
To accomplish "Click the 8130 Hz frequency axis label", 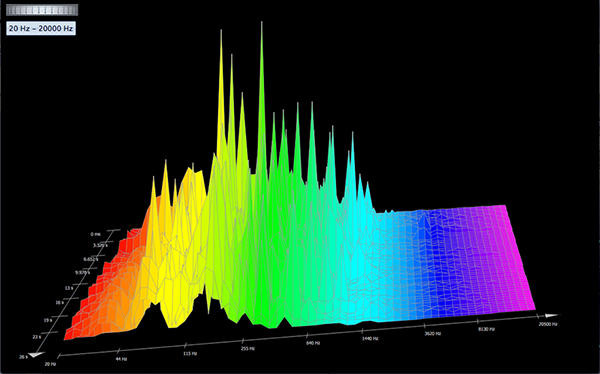I will point(486,329).
